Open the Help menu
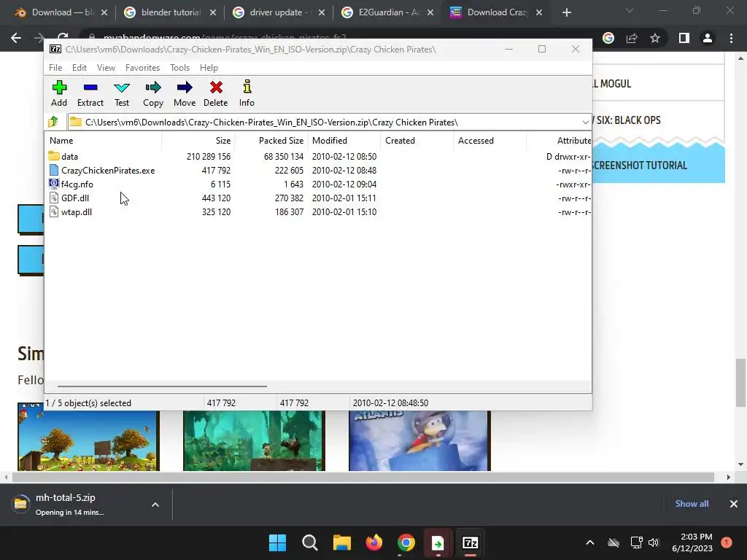This screenshot has height=560, width=747. [209, 68]
